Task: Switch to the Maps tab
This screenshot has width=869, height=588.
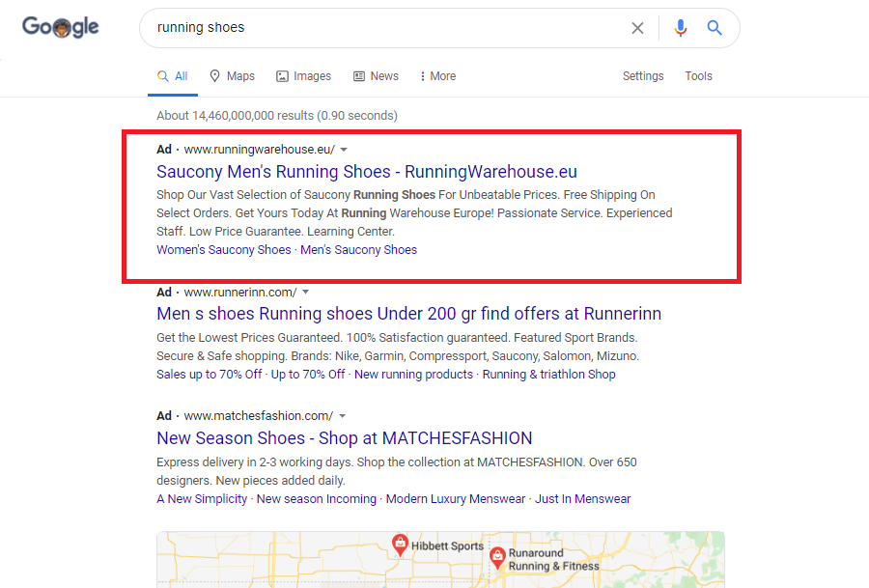Action: pyautogui.click(x=232, y=76)
